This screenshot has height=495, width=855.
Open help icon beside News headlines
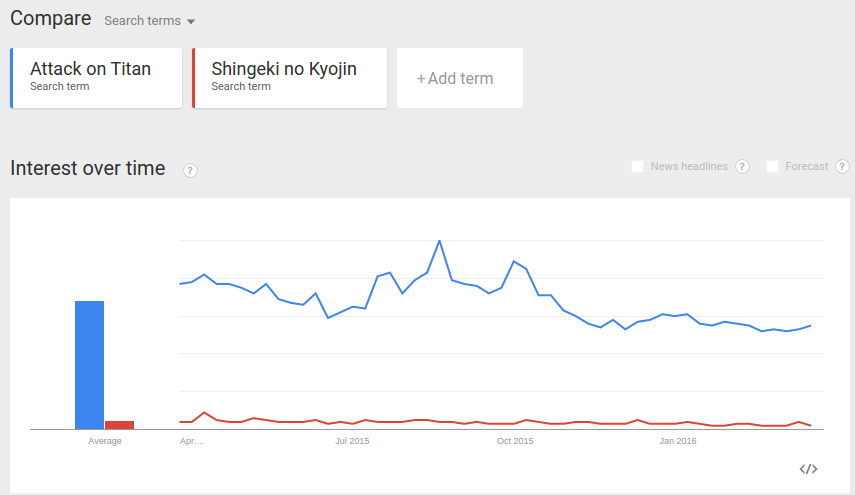[x=742, y=166]
